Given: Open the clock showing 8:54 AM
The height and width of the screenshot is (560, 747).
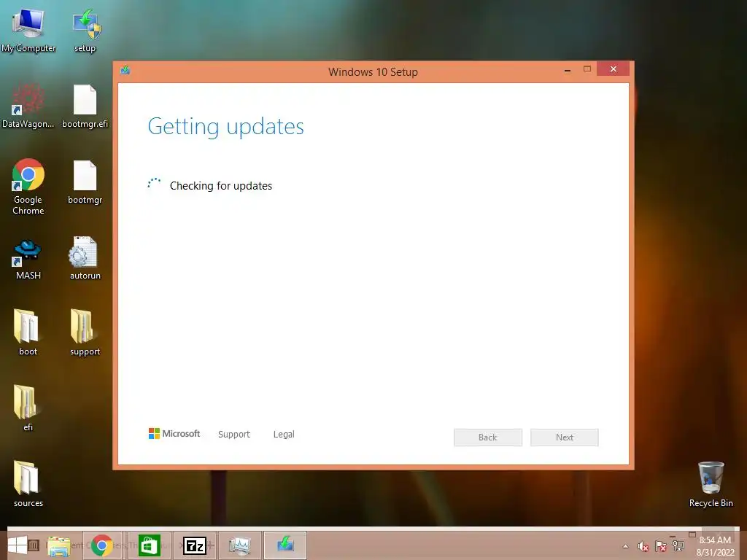Looking at the screenshot, I should coord(715,546).
